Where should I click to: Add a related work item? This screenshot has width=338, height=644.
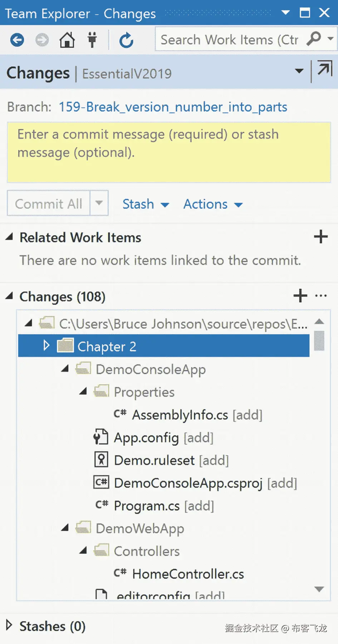320,237
